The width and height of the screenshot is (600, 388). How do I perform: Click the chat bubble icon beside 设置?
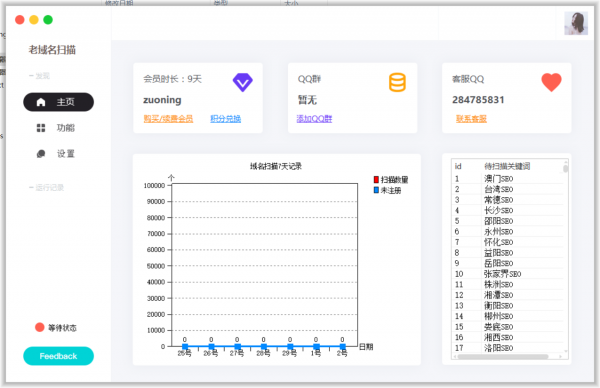tap(41, 154)
